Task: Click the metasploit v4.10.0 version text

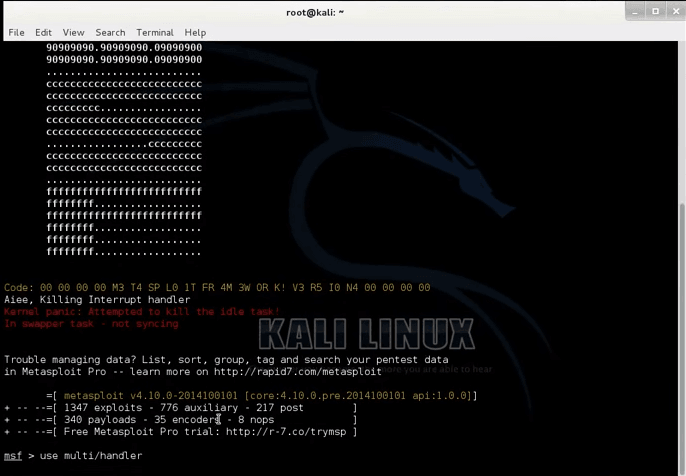Action: coord(150,396)
